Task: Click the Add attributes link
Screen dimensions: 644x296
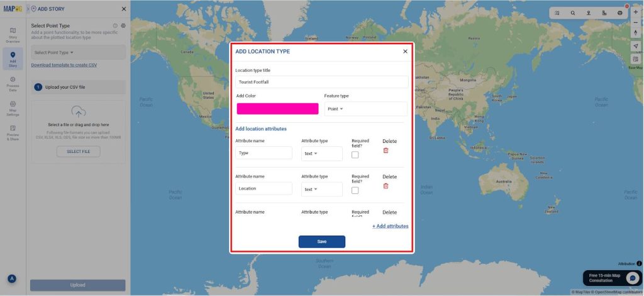Action: pyautogui.click(x=390, y=226)
